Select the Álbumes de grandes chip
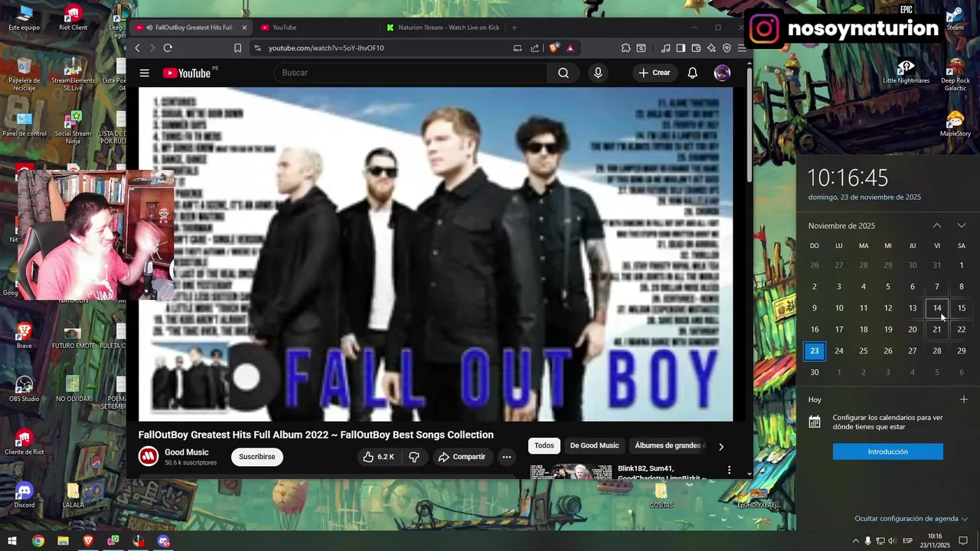The image size is (980, 551). (670, 445)
